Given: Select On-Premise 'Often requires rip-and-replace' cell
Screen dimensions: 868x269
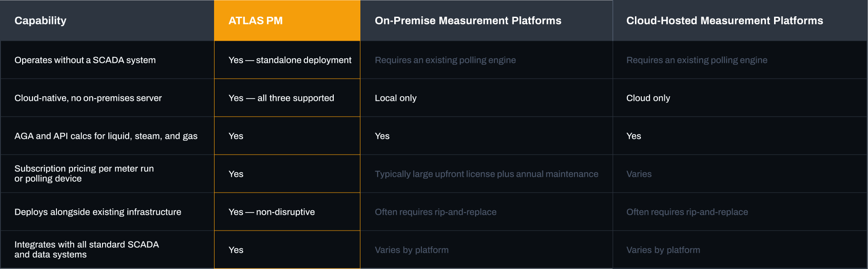Looking at the screenshot, I should [435, 212].
